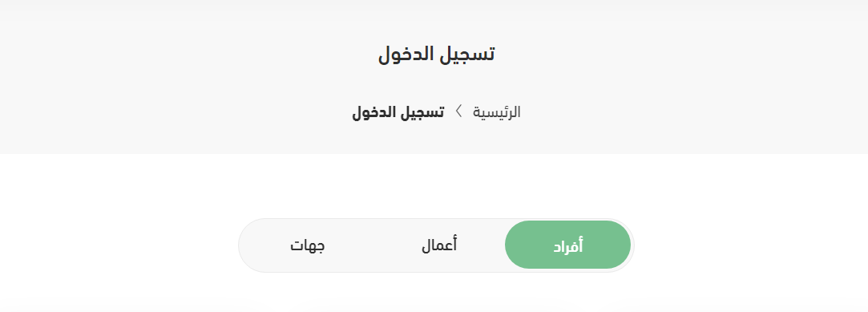
Task: Select الرئيسية in the breadcrumb trail
Action: tap(497, 112)
